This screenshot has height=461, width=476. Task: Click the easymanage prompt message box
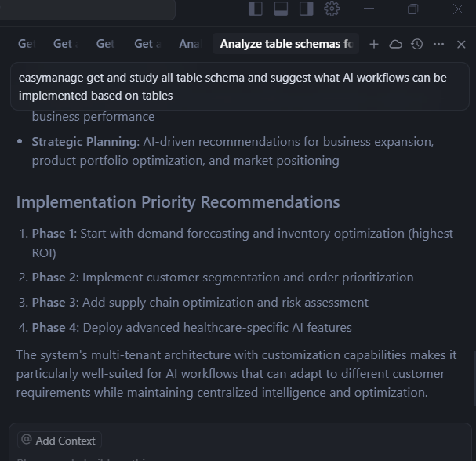(240, 86)
